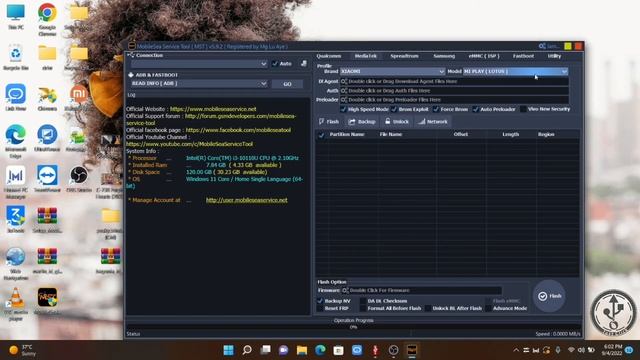640x360 pixels.
Task: Toggle High Speed Mode checkbox
Action: (343, 109)
